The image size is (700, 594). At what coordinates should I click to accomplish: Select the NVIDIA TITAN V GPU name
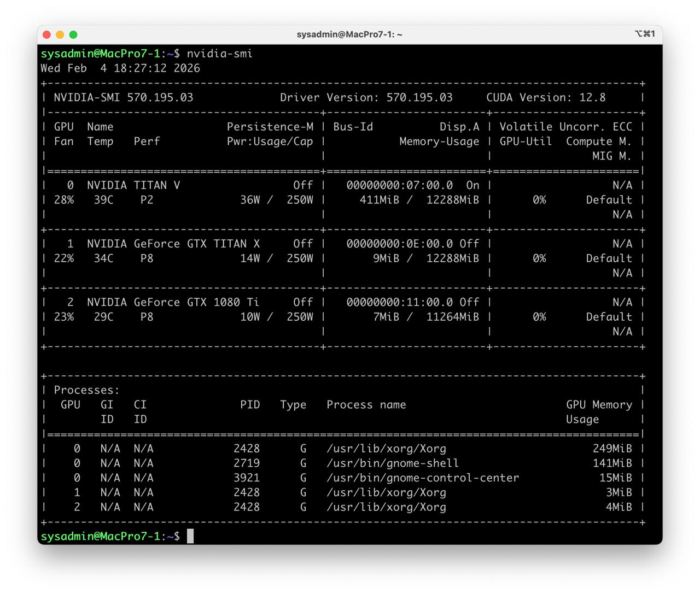click(x=133, y=185)
